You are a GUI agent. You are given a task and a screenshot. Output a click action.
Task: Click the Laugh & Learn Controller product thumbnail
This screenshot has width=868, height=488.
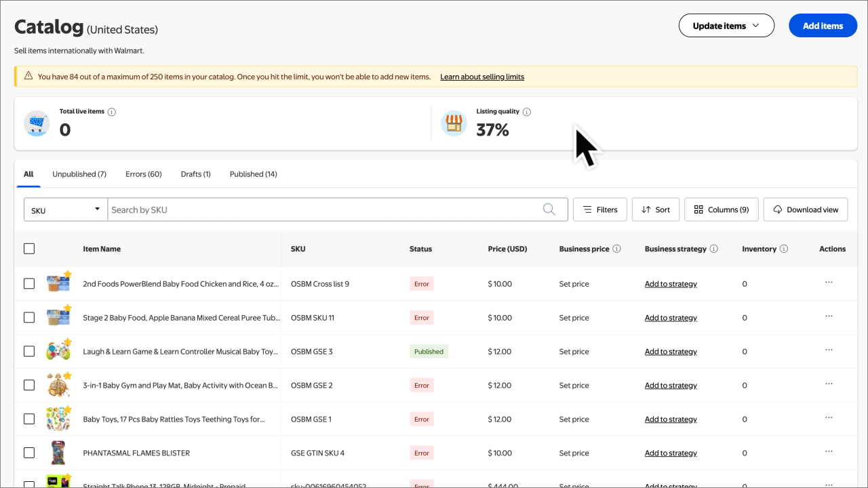click(58, 350)
